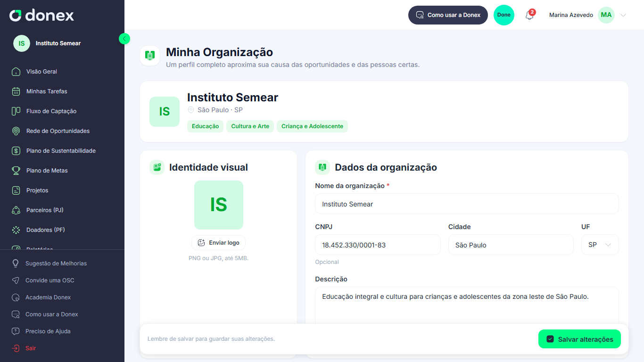Screen dimensions: 644x362
Task: Click the Criança e Adolescente tag
Action: coord(312,126)
